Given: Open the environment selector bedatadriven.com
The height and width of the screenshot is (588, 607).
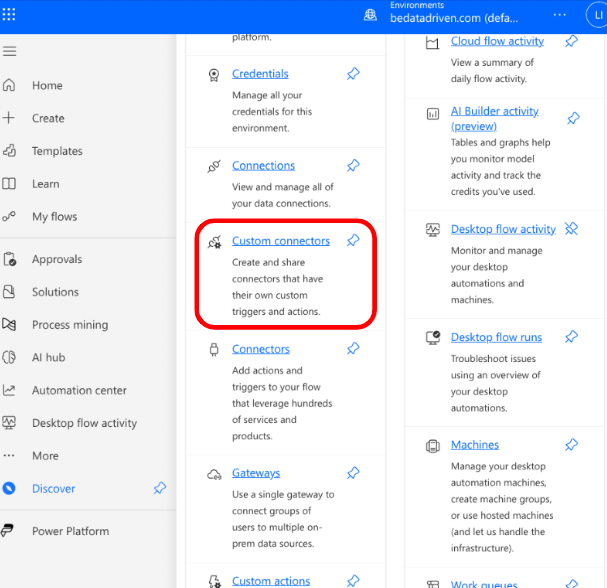Looking at the screenshot, I should [x=454, y=18].
